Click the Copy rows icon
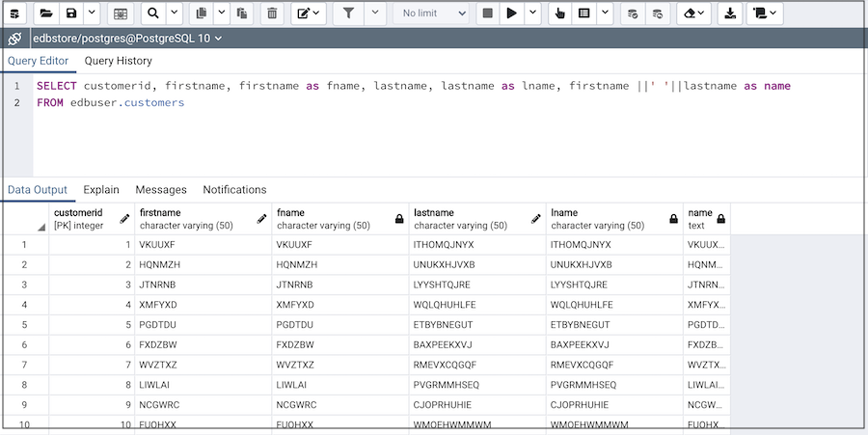Image resolution: width=868 pixels, height=435 pixels. 201,14
